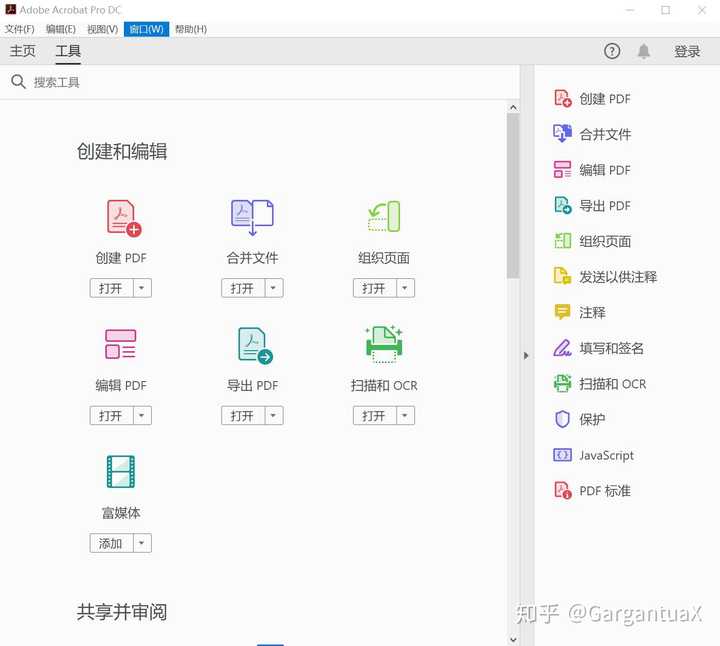Click 打开 button under 导出 PDF
Image resolution: width=720 pixels, height=646 pixels.
(x=243, y=415)
